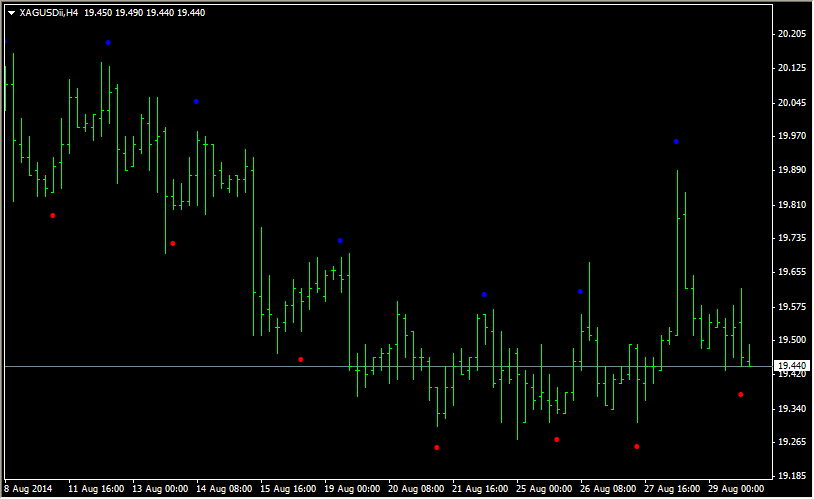Click the 8 Aug 2014 date label

[x=29, y=489]
